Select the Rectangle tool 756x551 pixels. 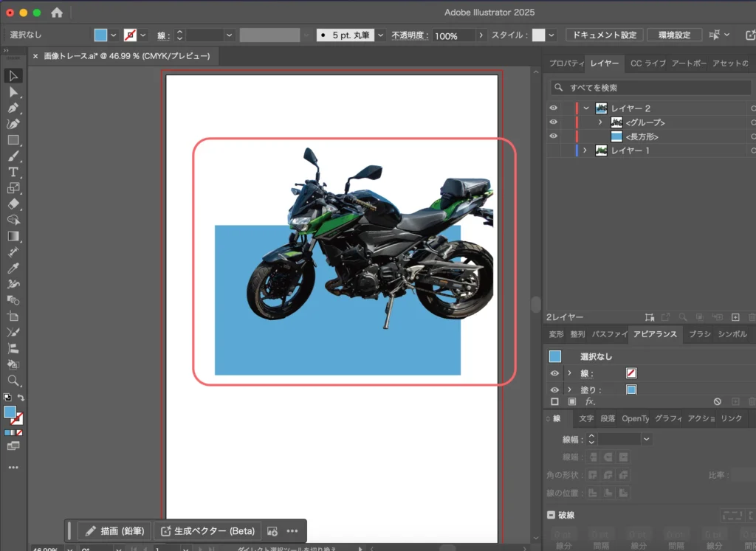tap(13, 140)
